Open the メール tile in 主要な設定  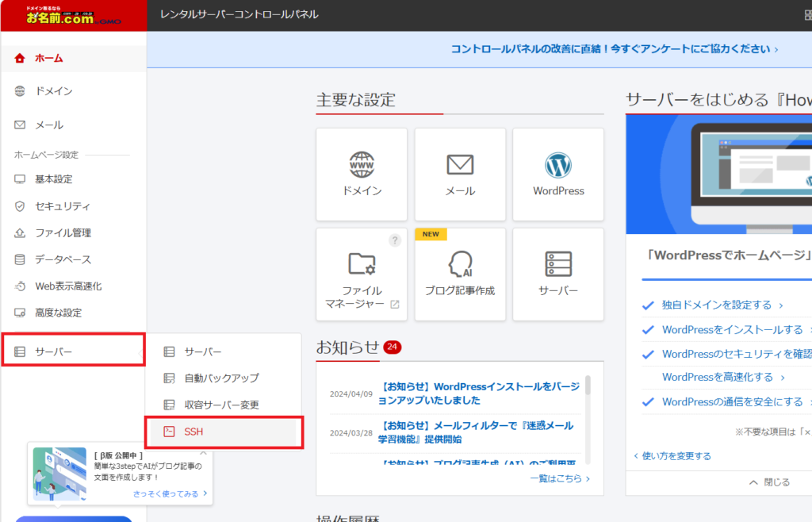pos(460,175)
